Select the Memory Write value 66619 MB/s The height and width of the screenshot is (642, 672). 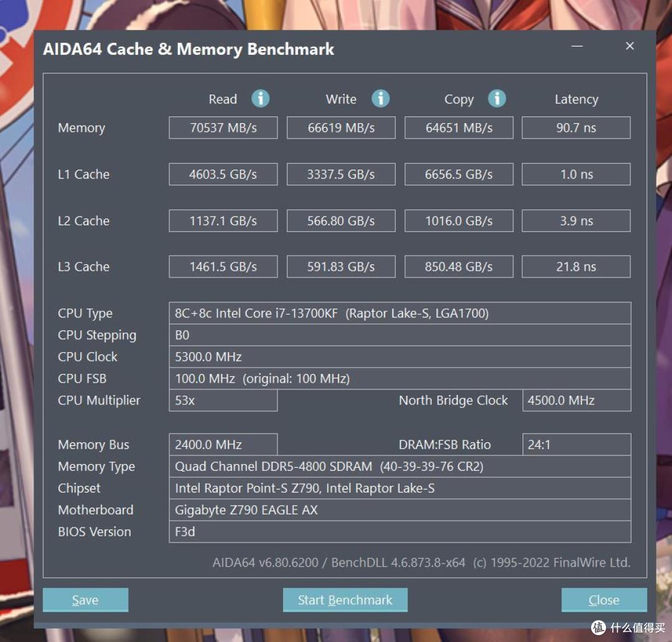(341, 128)
